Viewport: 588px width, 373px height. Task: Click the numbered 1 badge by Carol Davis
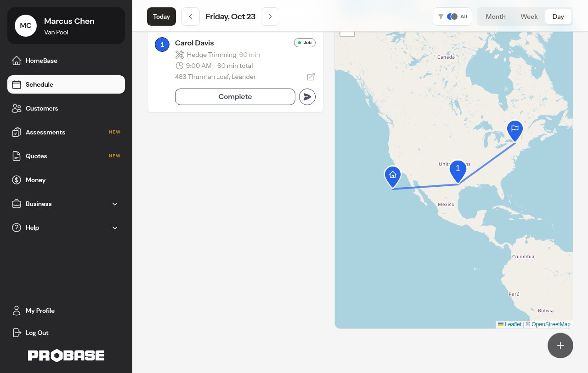[162, 45]
